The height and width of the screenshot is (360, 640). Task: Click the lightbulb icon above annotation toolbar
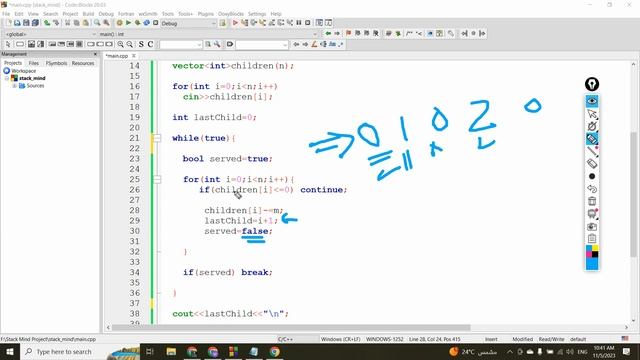point(592,84)
